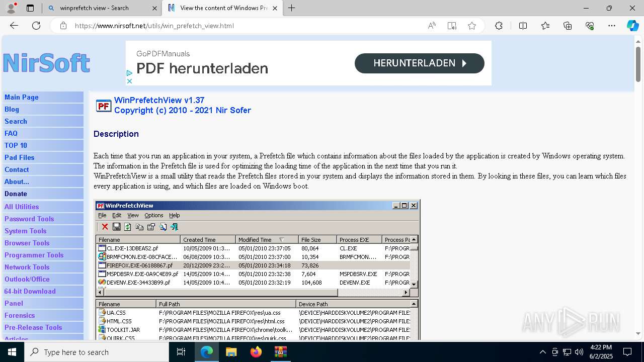Open the Contact sidebar link

[x=17, y=169]
